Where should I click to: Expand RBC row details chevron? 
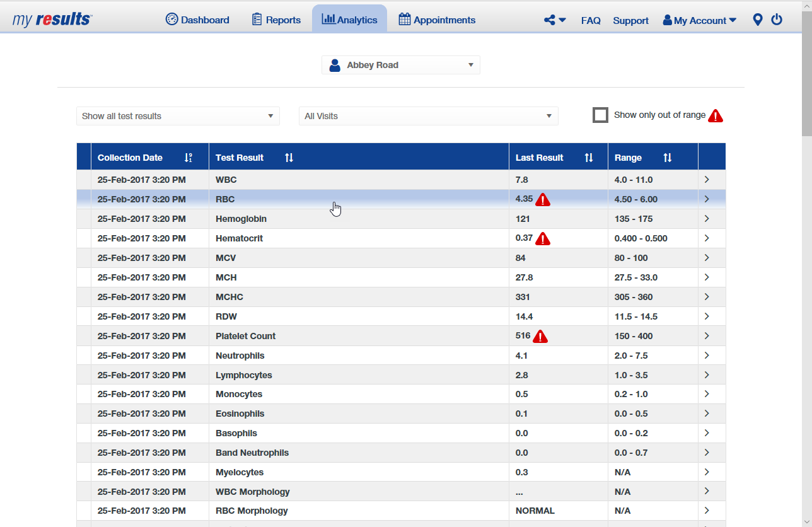[707, 199]
